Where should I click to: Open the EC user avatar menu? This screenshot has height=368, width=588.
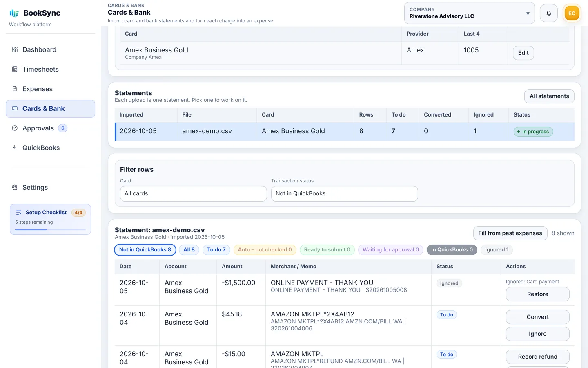572,13
